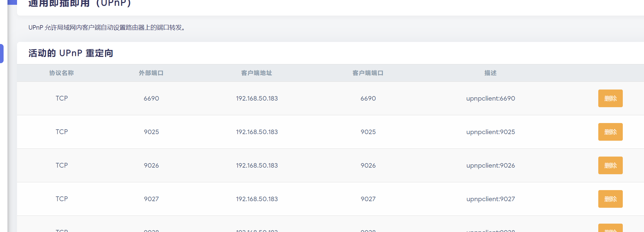
Task: Click client address in the 9025 row
Action: point(257,132)
